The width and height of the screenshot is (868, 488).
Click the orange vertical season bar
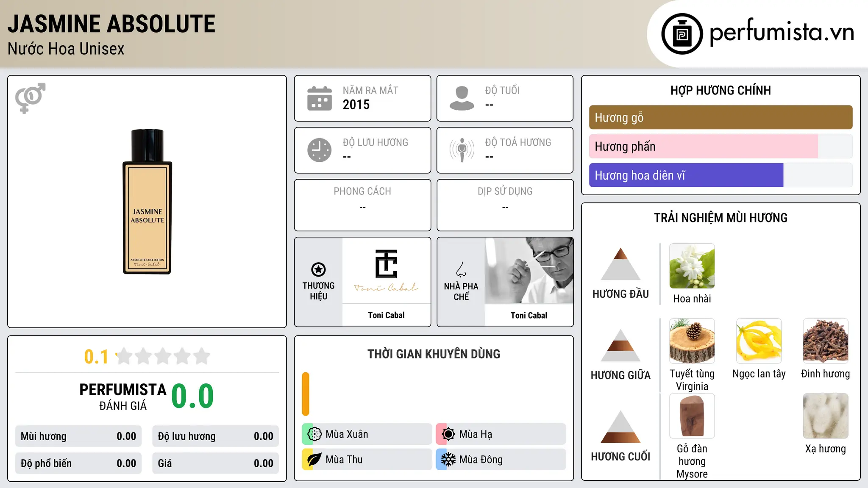tap(306, 394)
